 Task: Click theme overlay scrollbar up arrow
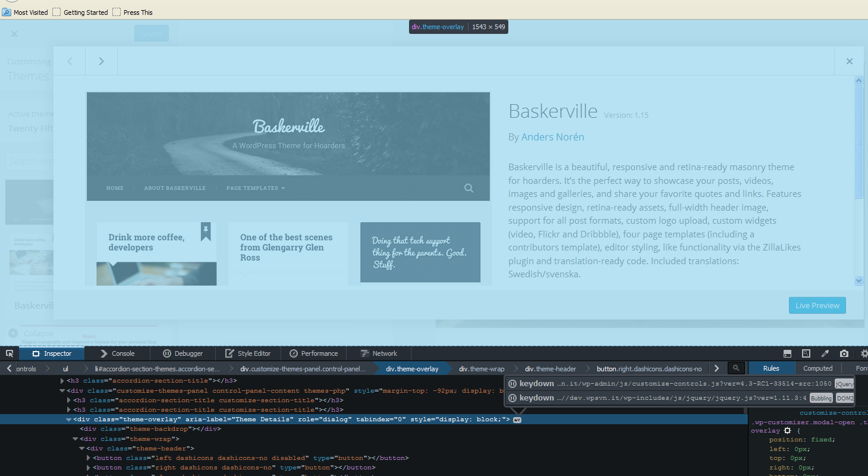859,80
